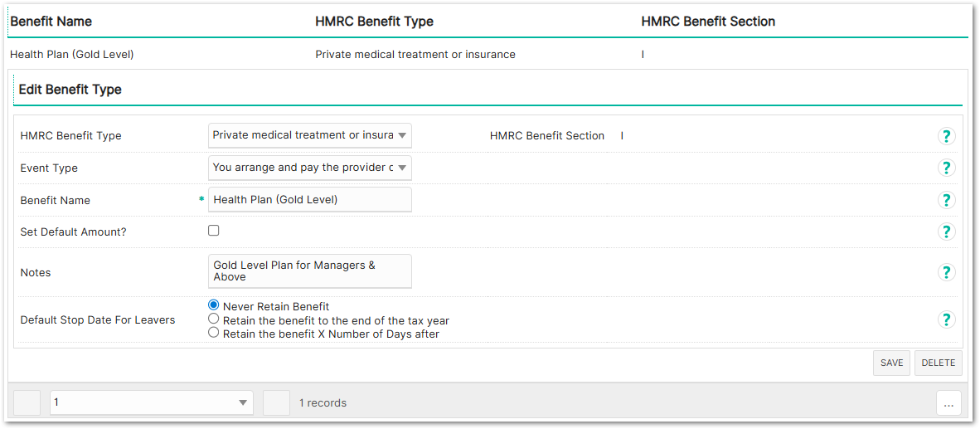Select Retain the benefit X Number of Days
Screen dimensions: 980x429
click(214, 333)
